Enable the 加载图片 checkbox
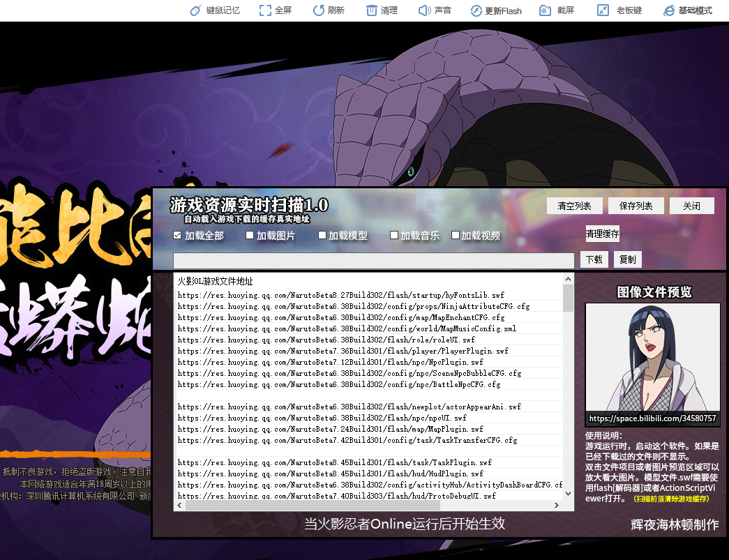This screenshot has width=729, height=560. 250,235
